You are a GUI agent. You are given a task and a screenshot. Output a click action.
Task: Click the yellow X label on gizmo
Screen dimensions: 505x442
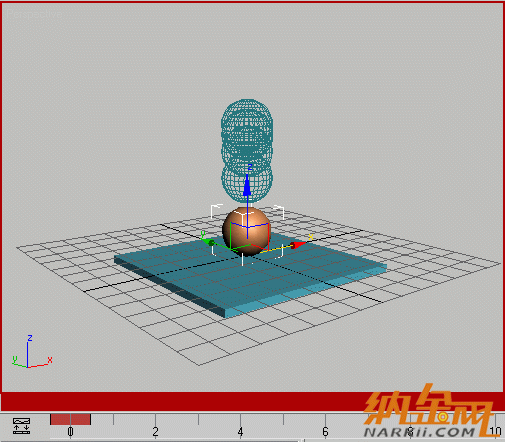click(311, 237)
